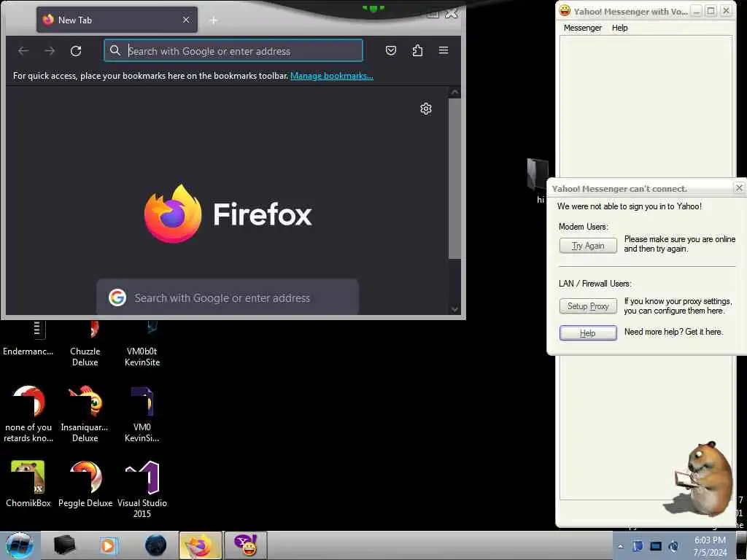The width and height of the screenshot is (747, 560).
Task: Select the Visual Studio 2015 desktop icon
Action: (142, 489)
